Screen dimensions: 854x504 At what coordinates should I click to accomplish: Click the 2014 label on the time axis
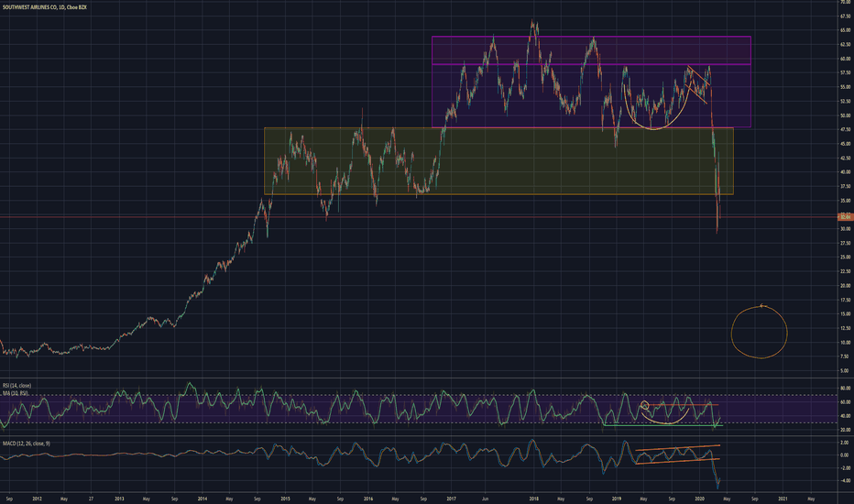pos(203,499)
